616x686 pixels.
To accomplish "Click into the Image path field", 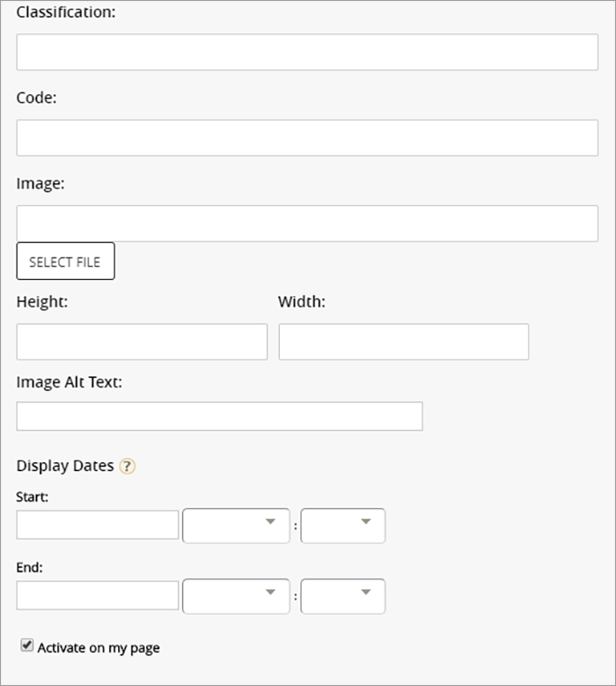I will (x=307, y=224).
